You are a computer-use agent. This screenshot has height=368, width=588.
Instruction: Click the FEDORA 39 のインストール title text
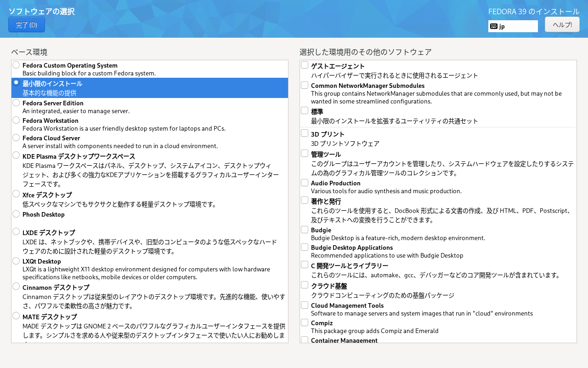pos(534,11)
